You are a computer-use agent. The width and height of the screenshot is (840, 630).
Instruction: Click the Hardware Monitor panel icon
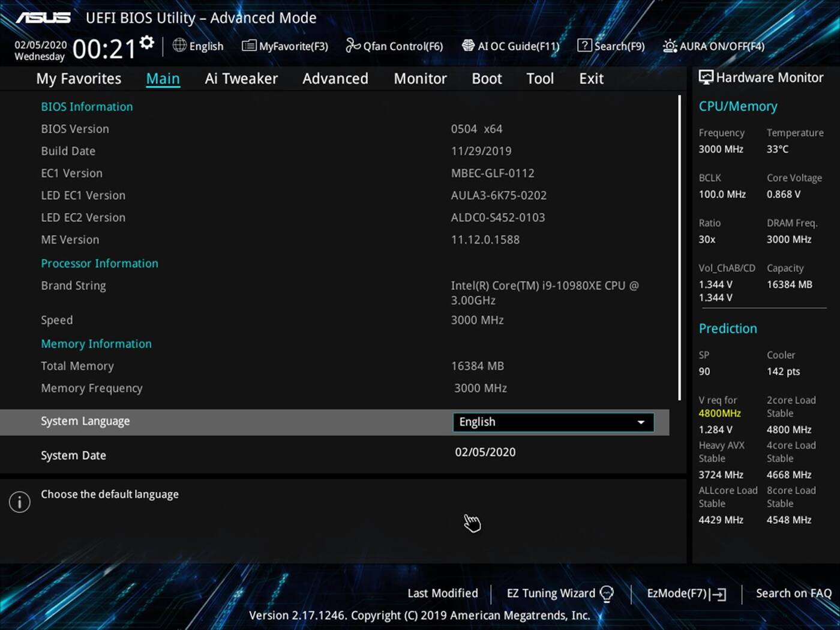click(x=706, y=77)
